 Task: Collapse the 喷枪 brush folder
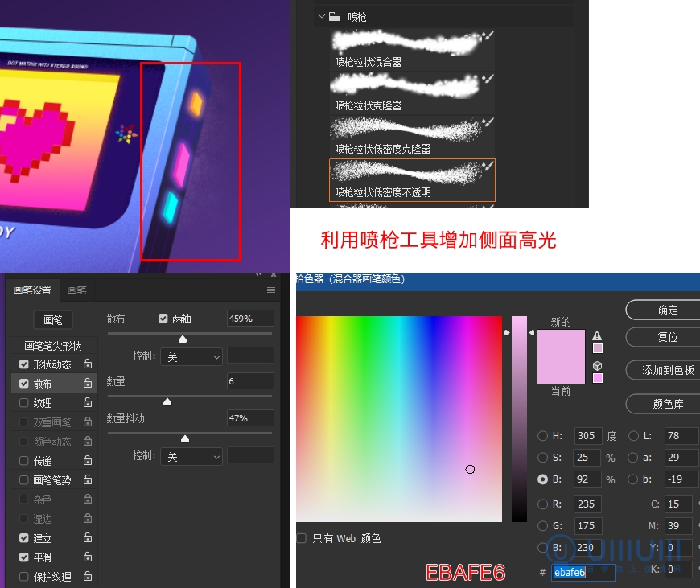(321, 17)
